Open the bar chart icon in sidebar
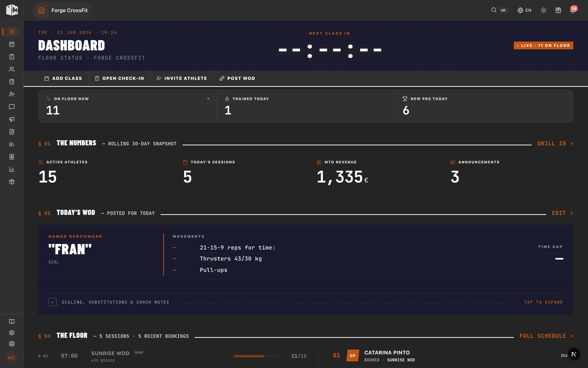Image resolution: width=588 pixels, height=368 pixels. click(x=12, y=169)
